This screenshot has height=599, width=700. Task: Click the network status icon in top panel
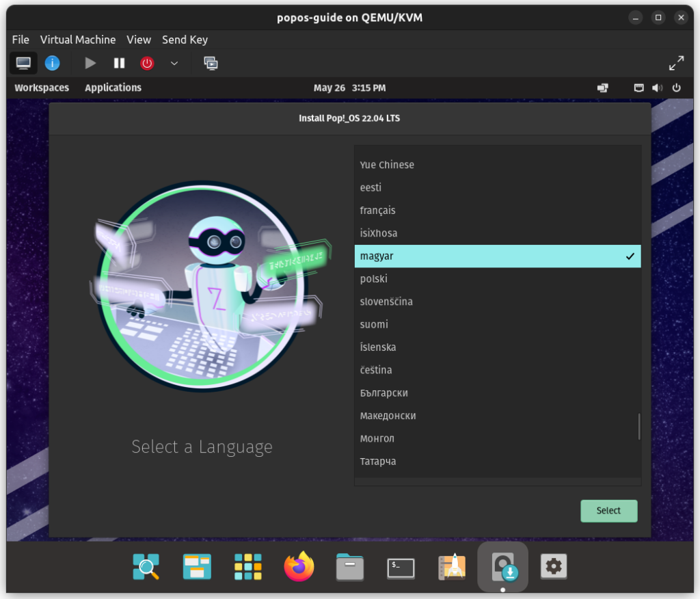[603, 88]
